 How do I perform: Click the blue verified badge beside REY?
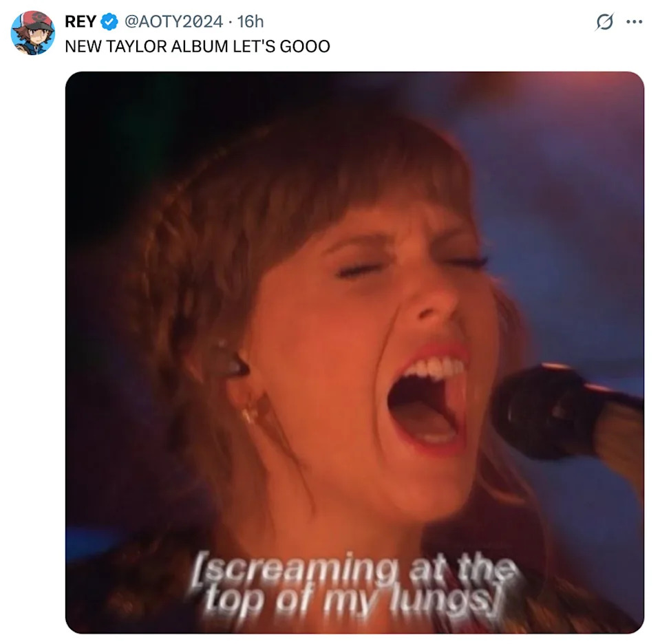coord(109,22)
